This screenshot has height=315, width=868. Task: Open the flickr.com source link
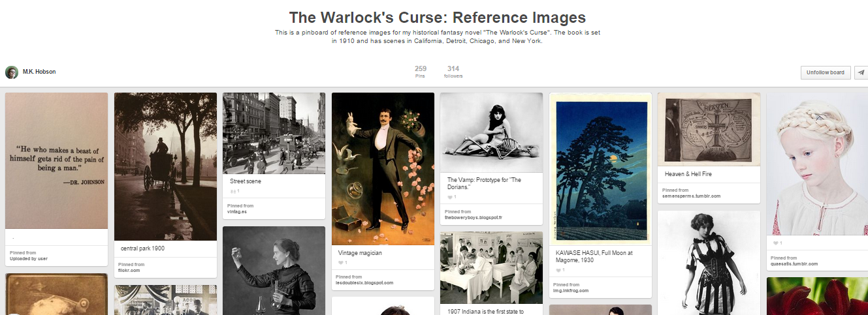point(130,270)
